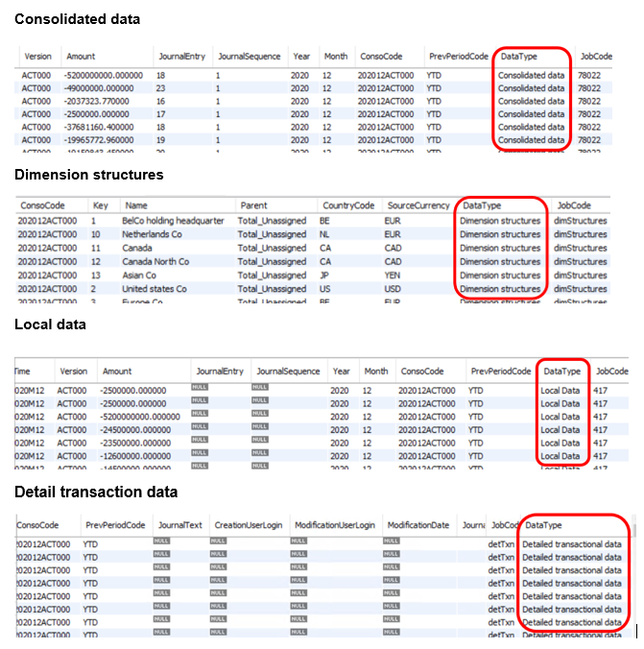Click DataType header in Detail transaction data table
Viewport: 644px width, 649px height.
(x=543, y=525)
